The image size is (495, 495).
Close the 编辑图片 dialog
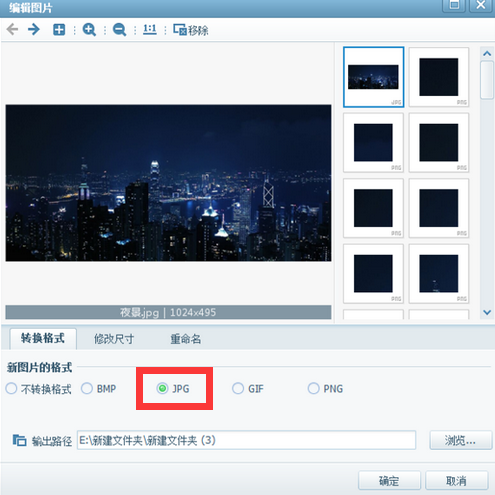(x=481, y=5)
